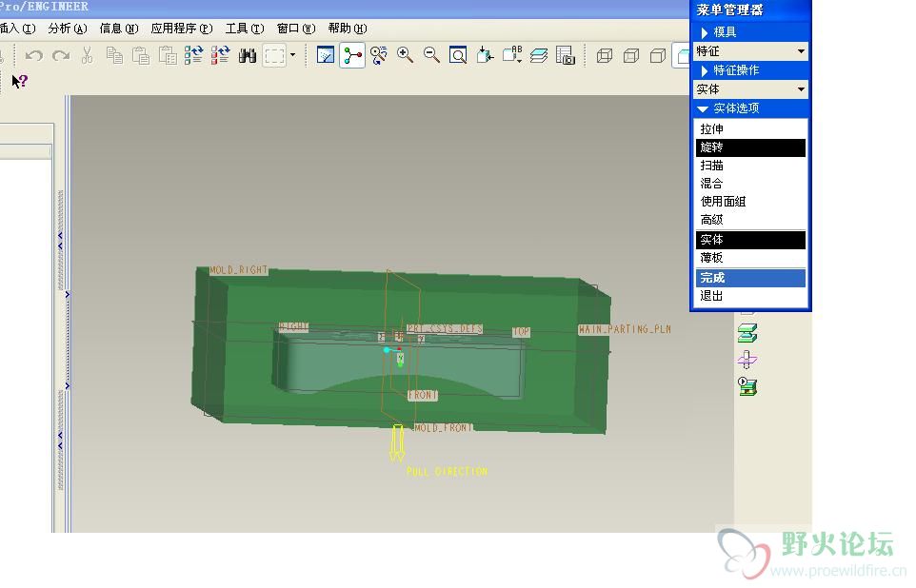Click the TOP datum label
Image resolution: width=916 pixels, height=588 pixels.
pyautogui.click(x=521, y=332)
